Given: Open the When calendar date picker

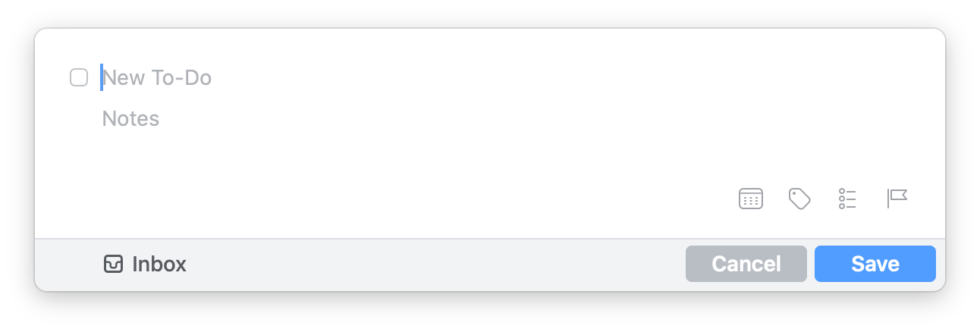Looking at the screenshot, I should 750,199.
